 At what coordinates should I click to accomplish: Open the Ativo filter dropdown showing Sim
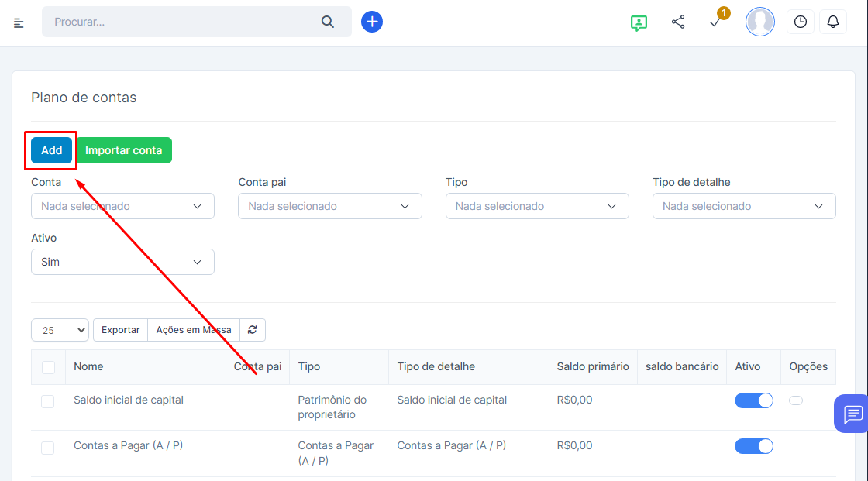(x=122, y=263)
